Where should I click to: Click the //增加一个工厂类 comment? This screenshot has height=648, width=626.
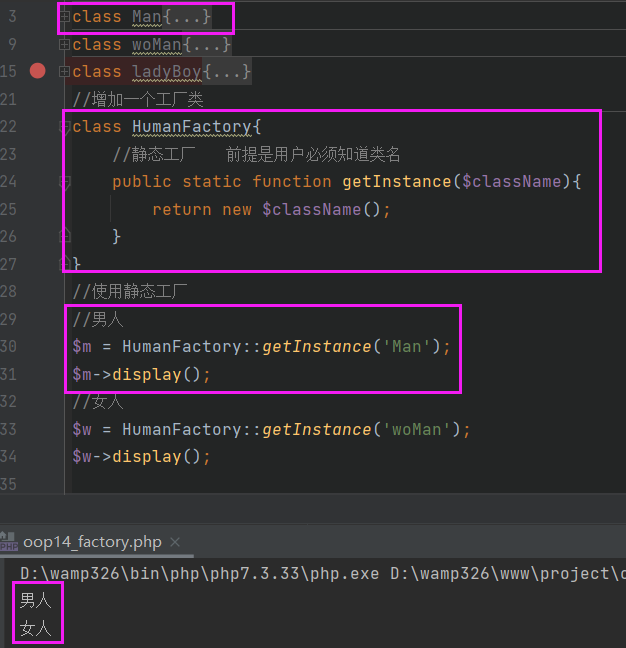pos(138,99)
